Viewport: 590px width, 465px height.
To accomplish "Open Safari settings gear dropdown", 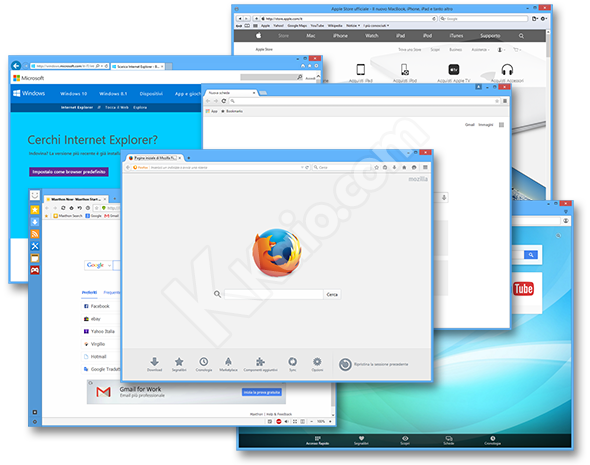I will pos(544,18).
